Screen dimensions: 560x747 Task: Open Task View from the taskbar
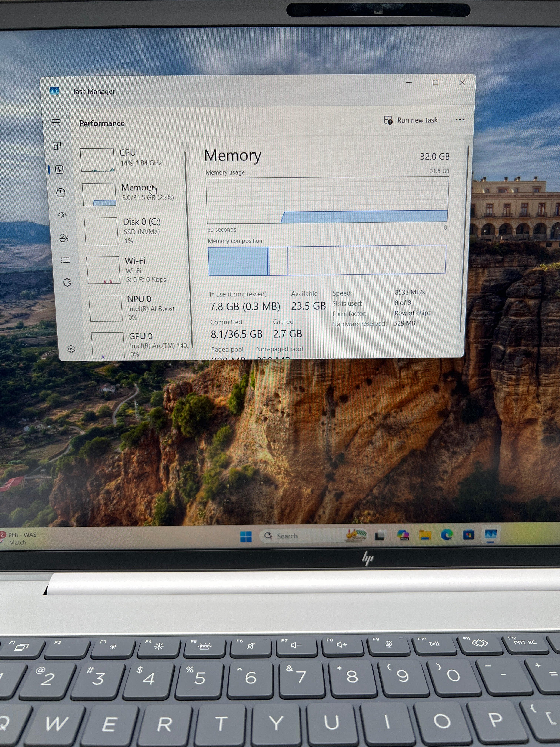[380, 536]
